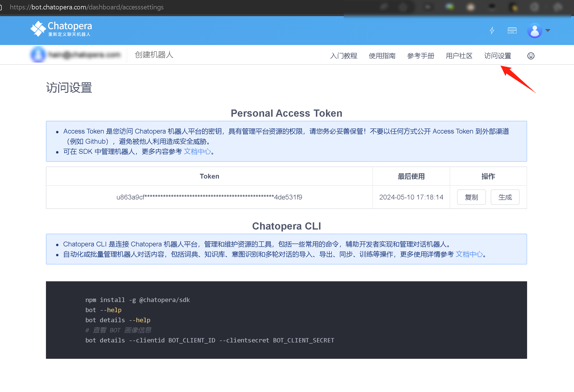Click the blurred profile avatar near the email
The image size is (574, 392).
point(38,55)
